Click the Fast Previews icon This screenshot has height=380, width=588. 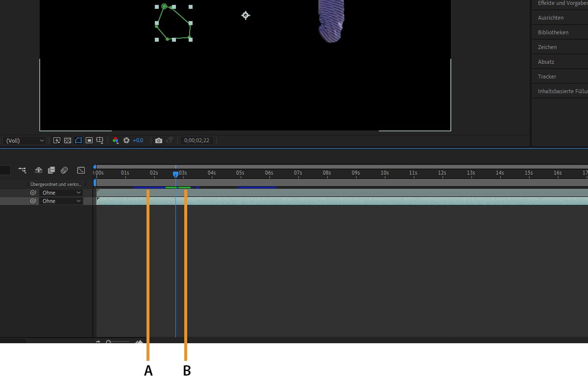click(57, 140)
